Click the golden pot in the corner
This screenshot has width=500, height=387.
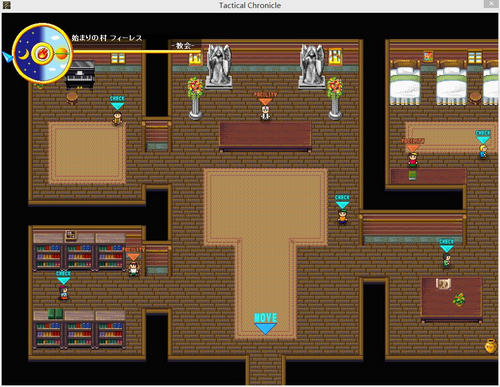490,346
